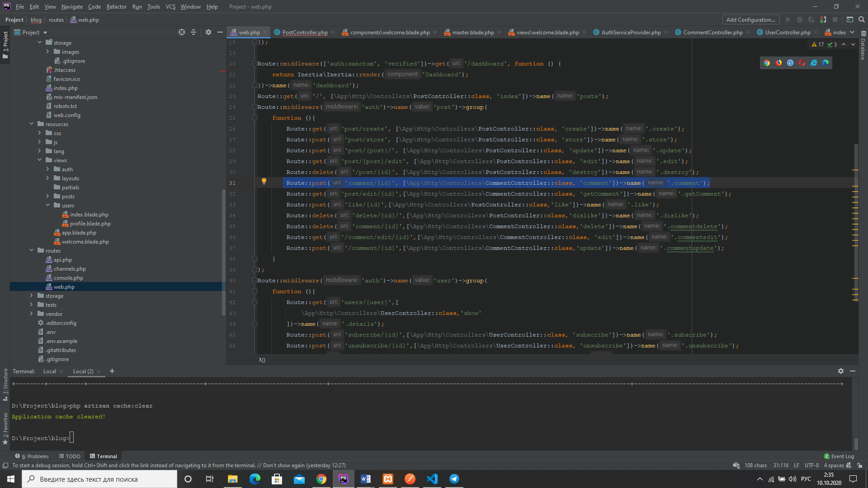
Task: Toggle tool window bars icon bottom-left
Action: coord(5,465)
